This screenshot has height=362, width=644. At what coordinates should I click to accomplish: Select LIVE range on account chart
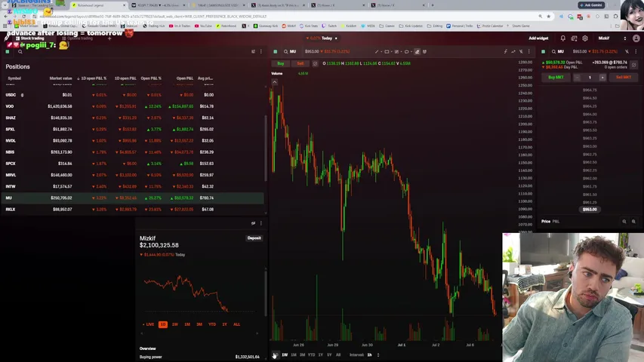[148, 324]
